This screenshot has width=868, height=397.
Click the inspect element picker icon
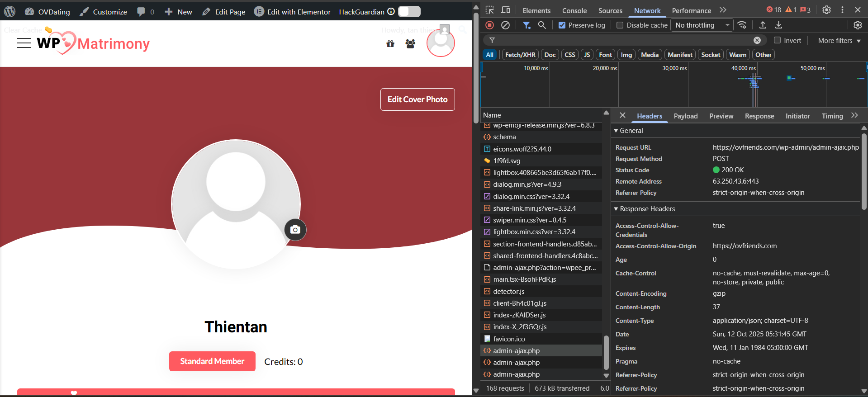click(x=489, y=10)
